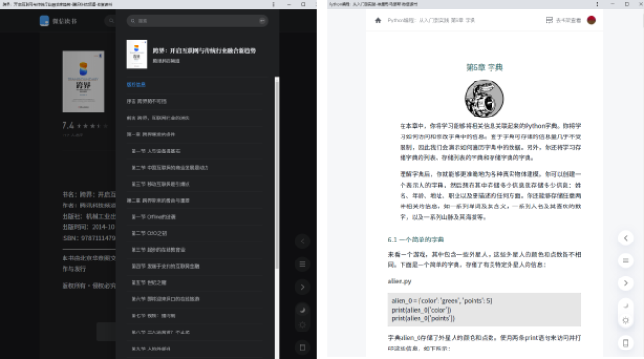644x359 pixels.
Task: Select dark moon theme in left window
Action: [x=303, y=310]
